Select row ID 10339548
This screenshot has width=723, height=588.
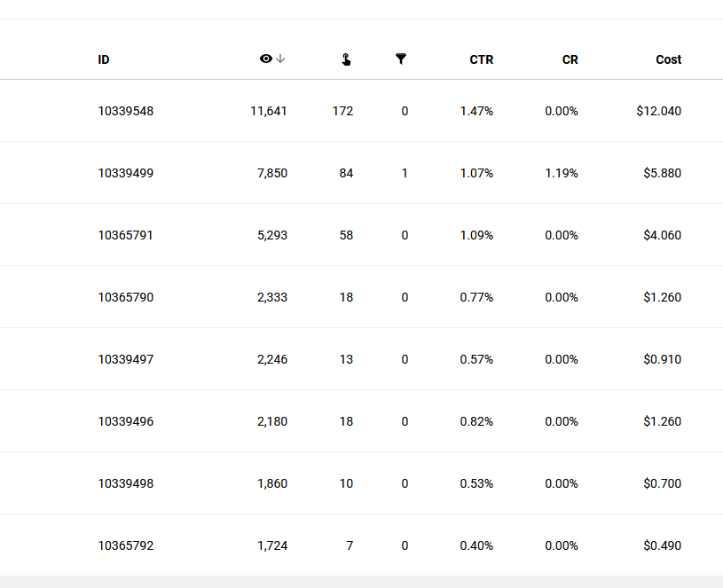[126, 111]
